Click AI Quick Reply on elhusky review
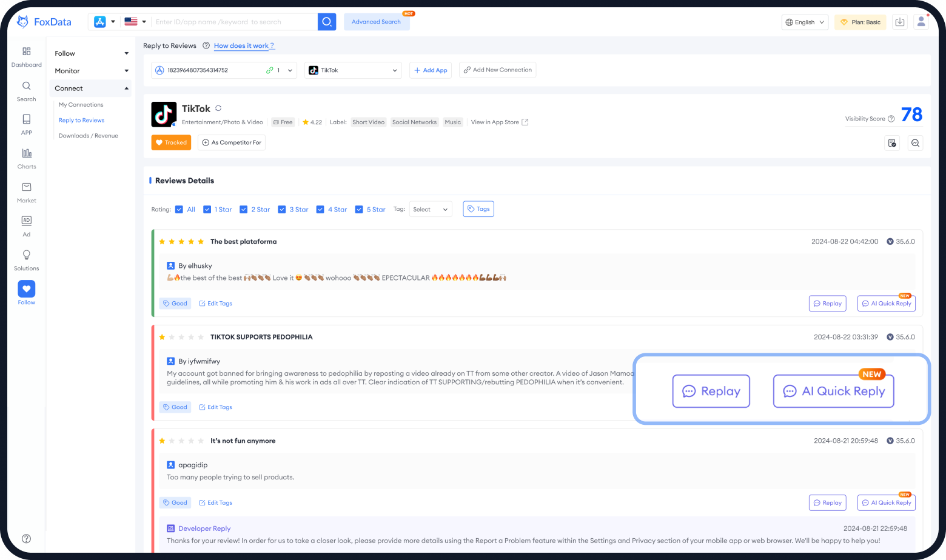The height and width of the screenshot is (560, 946). 886,304
